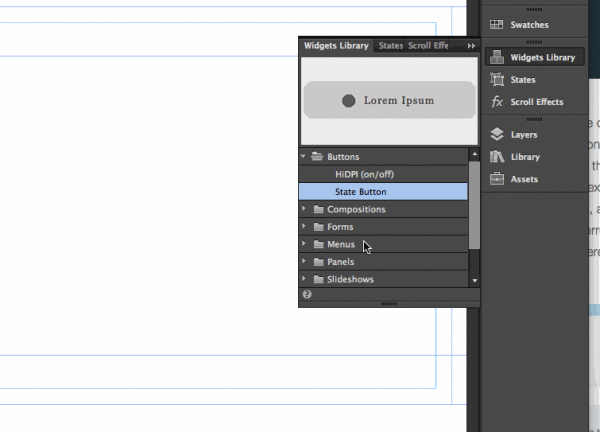Click the 'Compositions' category label
This screenshot has height=432, width=600.
[x=356, y=210]
